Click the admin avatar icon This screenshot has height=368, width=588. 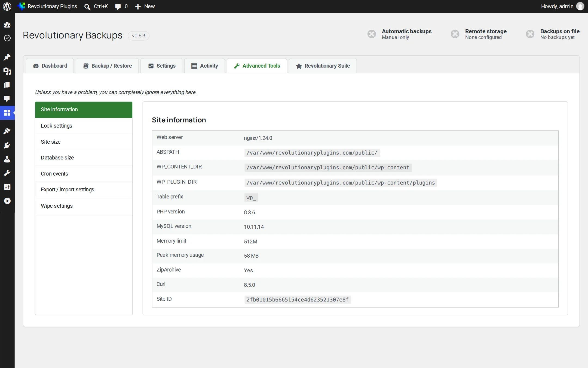tap(580, 6)
